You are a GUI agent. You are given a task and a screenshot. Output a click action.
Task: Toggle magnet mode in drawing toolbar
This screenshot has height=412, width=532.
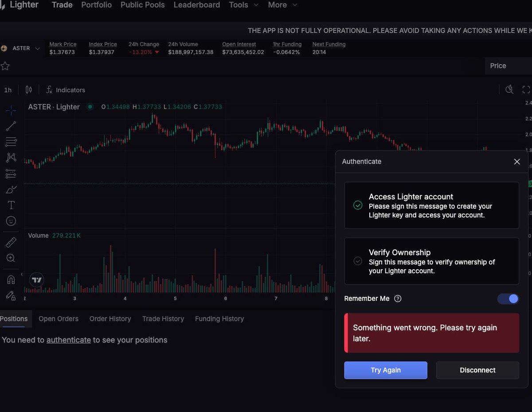point(11,280)
